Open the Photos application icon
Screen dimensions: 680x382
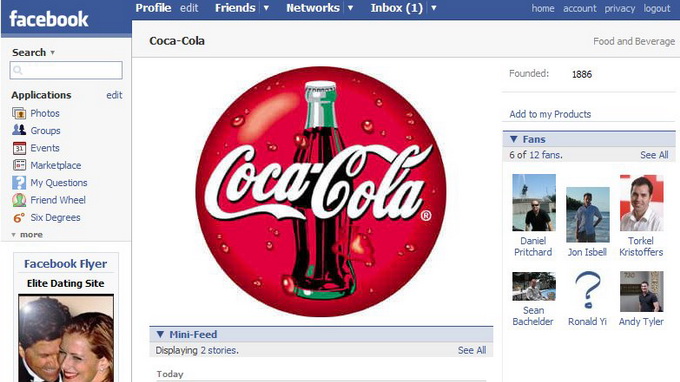19,113
